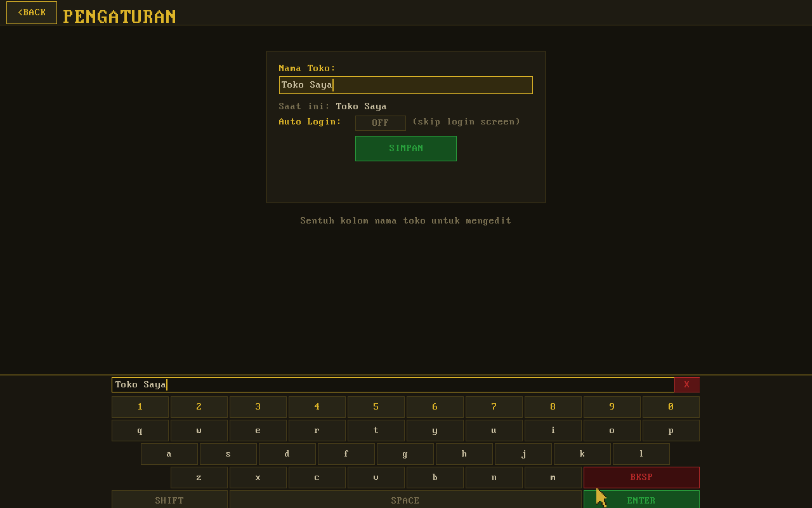Tap the letter m key
Image resolution: width=812 pixels, height=508 pixels.
pyautogui.click(x=553, y=478)
